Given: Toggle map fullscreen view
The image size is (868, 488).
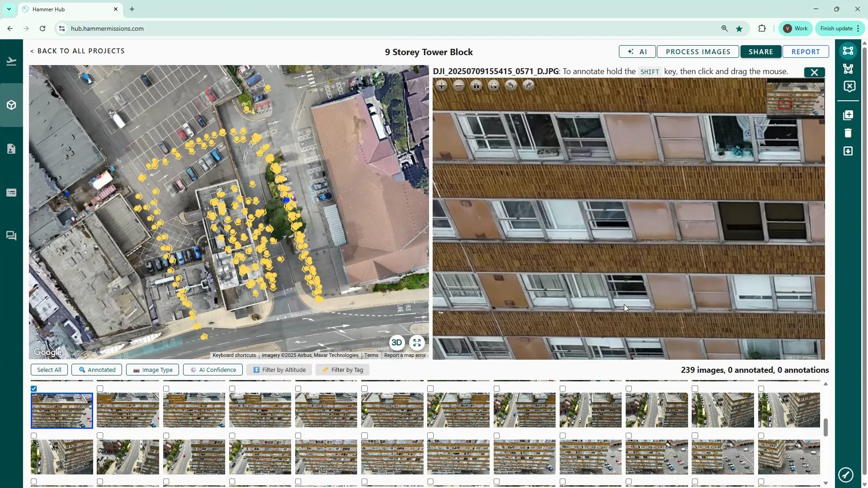Looking at the screenshot, I should (417, 343).
